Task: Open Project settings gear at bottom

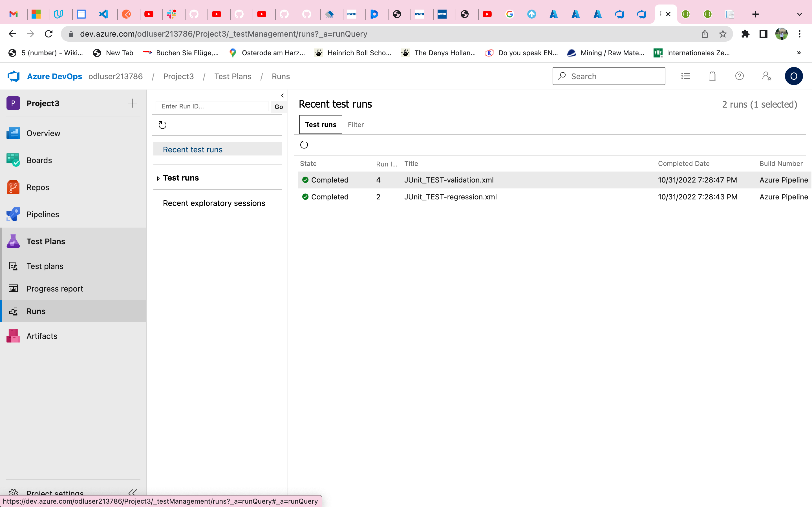Action: coord(55,493)
